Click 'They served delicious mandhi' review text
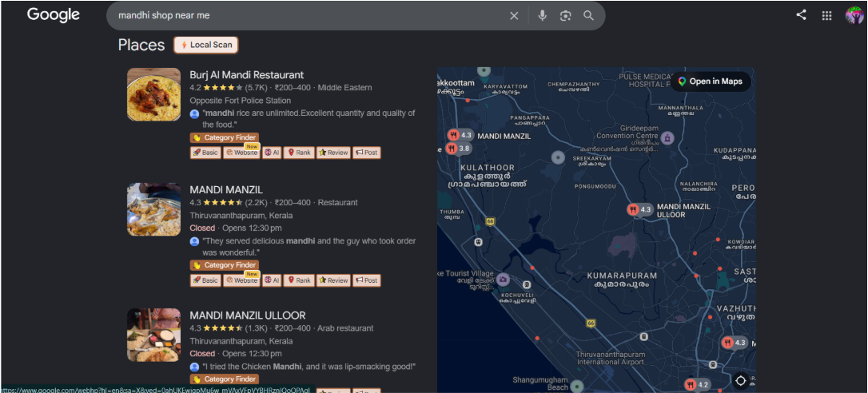This screenshot has width=868, height=393. click(x=309, y=247)
